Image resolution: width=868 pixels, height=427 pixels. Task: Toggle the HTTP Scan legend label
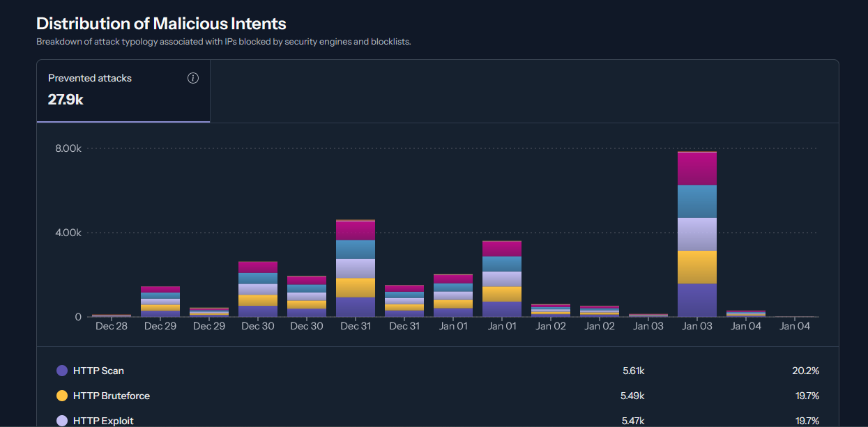(x=98, y=371)
